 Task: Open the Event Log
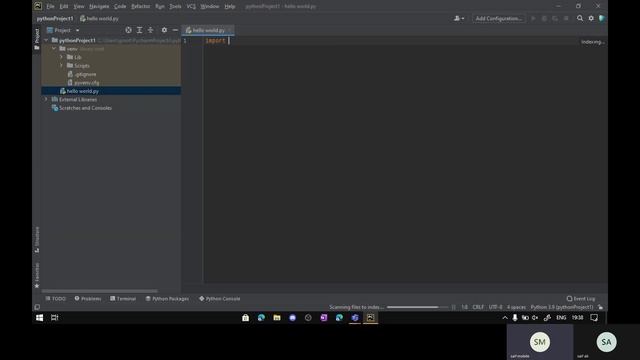coord(581,299)
